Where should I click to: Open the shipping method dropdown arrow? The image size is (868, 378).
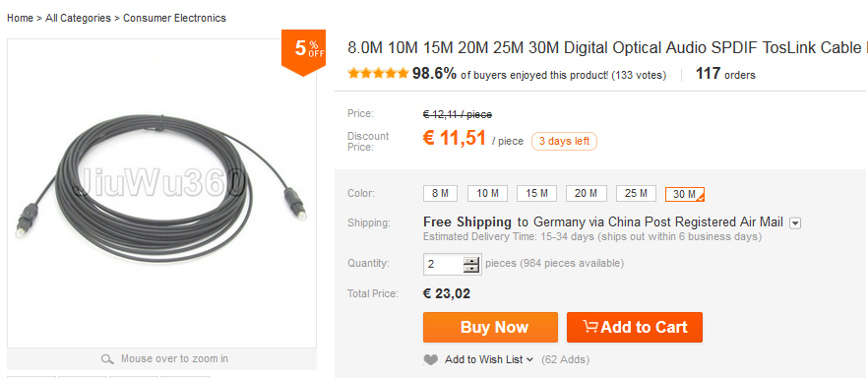tap(795, 223)
